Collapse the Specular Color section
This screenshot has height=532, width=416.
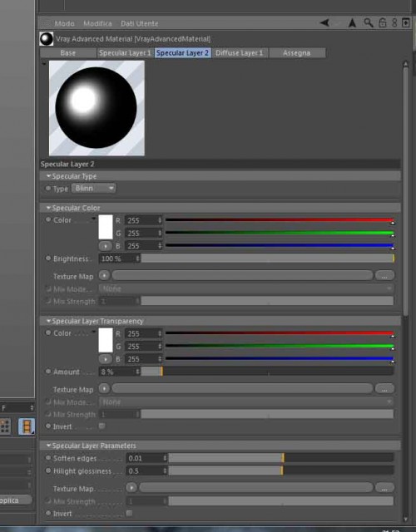pyautogui.click(x=48, y=207)
